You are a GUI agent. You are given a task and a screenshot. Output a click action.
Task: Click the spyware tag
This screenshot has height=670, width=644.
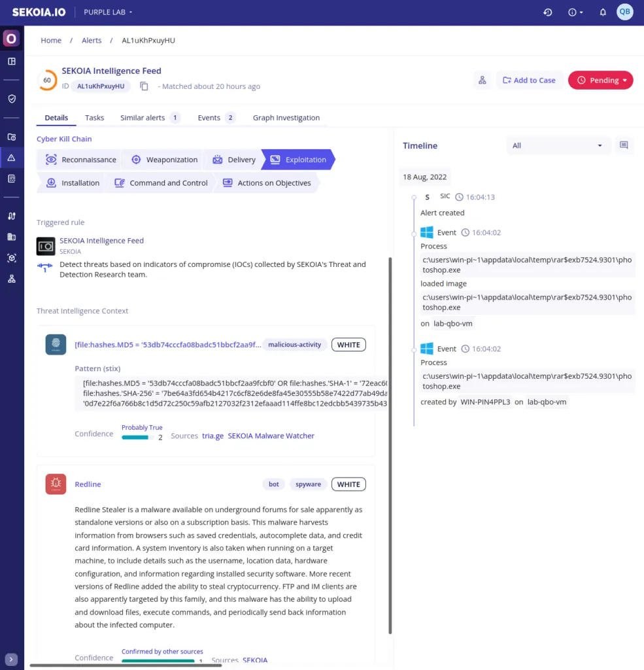coord(309,484)
